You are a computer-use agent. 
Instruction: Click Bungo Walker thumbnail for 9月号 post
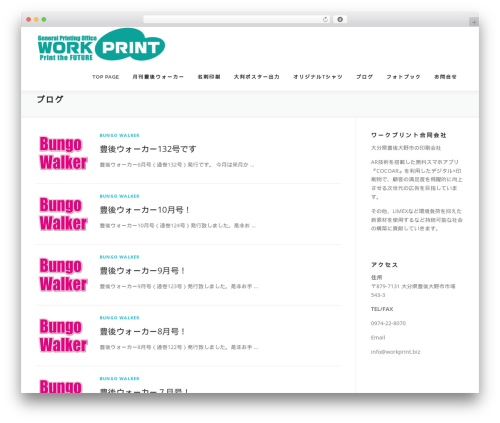[63, 275]
